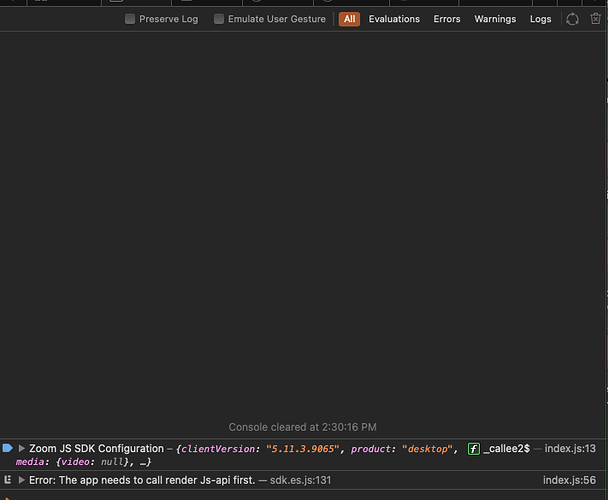The image size is (608, 500).
Task: Click the error entry level icon
Action: click(7, 480)
